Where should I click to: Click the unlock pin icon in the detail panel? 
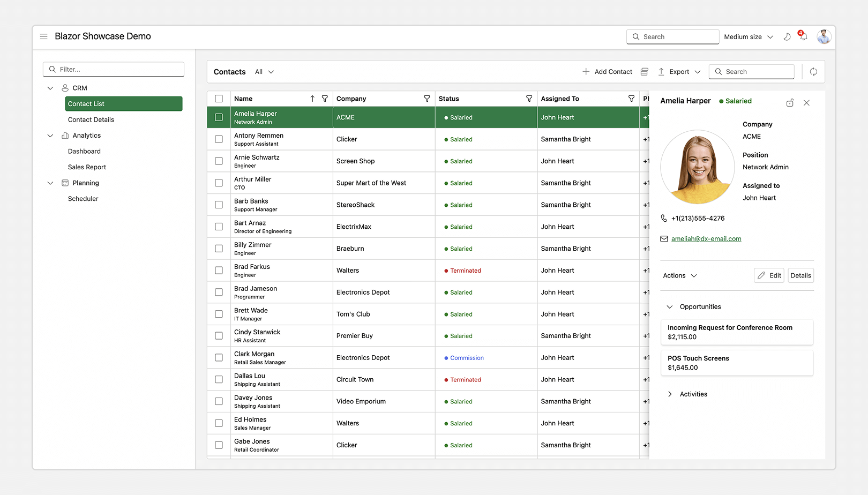[x=789, y=102]
